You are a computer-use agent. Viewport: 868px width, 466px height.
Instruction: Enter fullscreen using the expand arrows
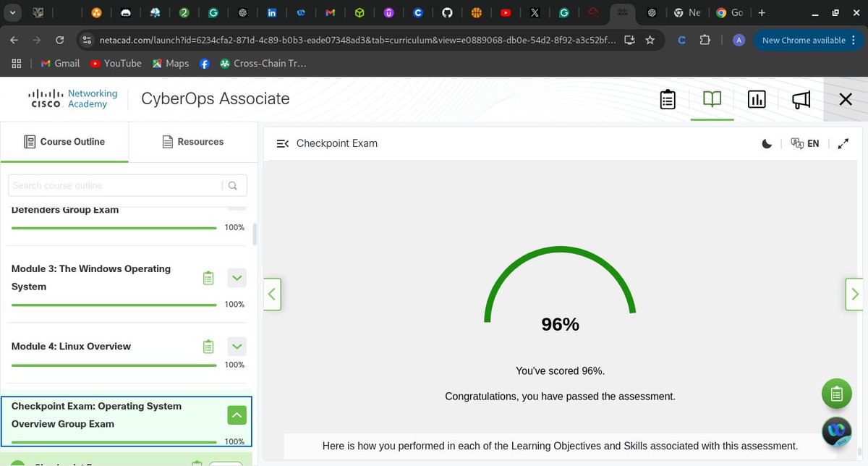[x=843, y=143]
